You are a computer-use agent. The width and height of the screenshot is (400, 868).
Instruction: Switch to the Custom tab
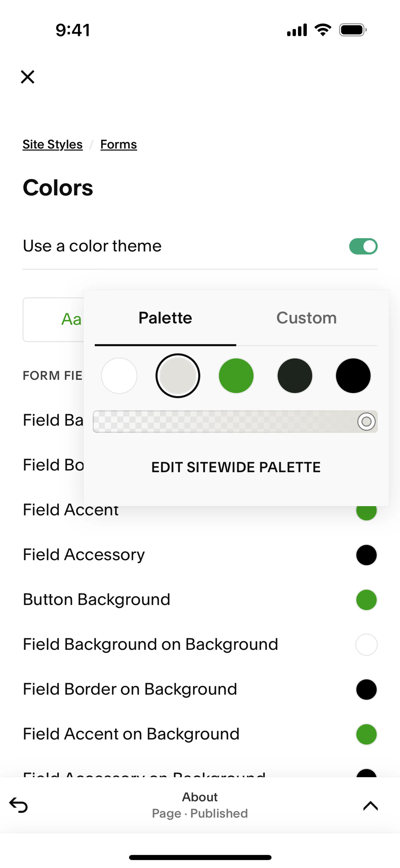(306, 318)
